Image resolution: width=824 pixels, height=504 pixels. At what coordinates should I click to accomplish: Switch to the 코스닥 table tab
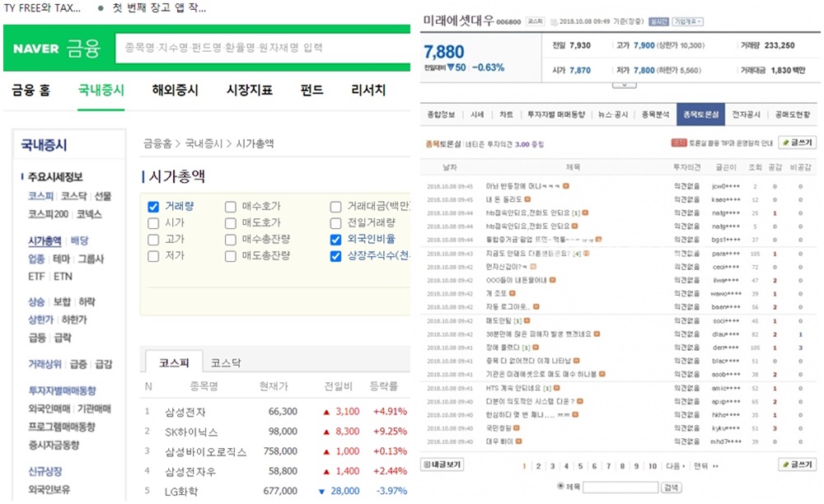226,363
